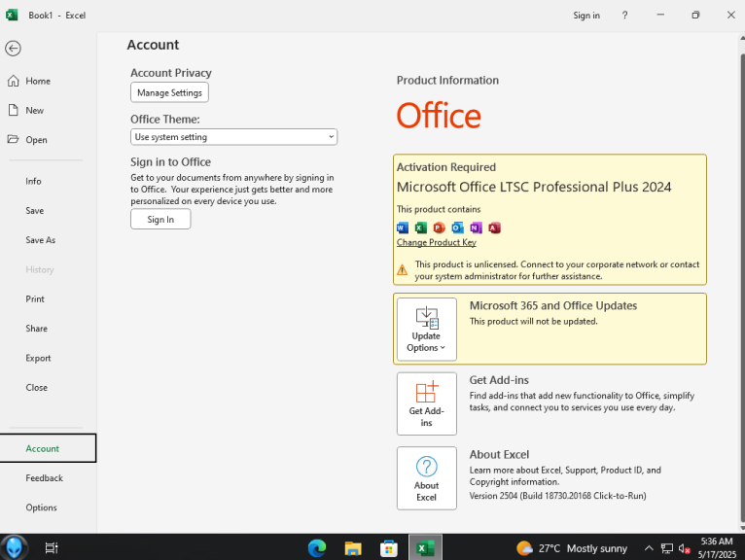745x560 pixels.
Task: Open the Share page
Action: 37,329
